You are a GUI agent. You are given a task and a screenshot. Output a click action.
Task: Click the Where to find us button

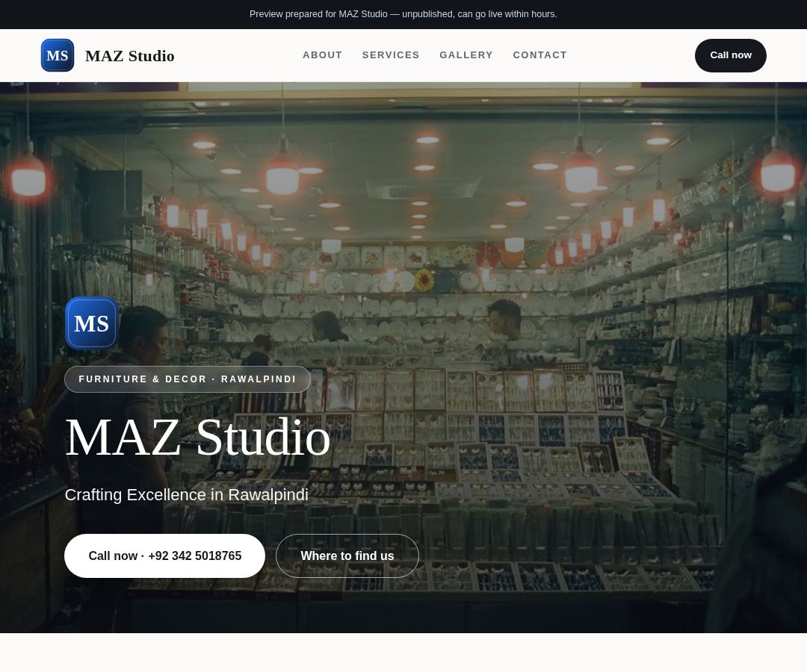[347, 556]
